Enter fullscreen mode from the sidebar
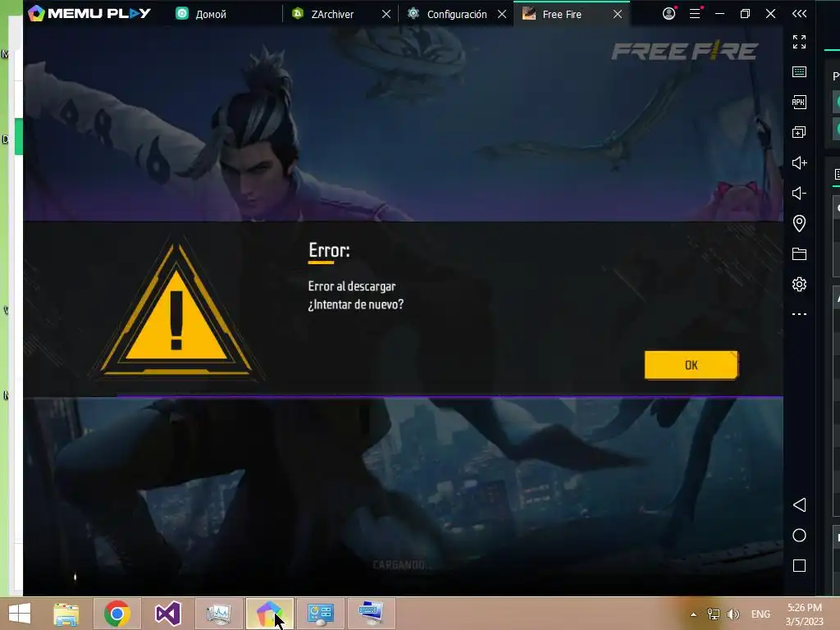The width and height of the screenshot is (840, 630). (x=799, y=42)
